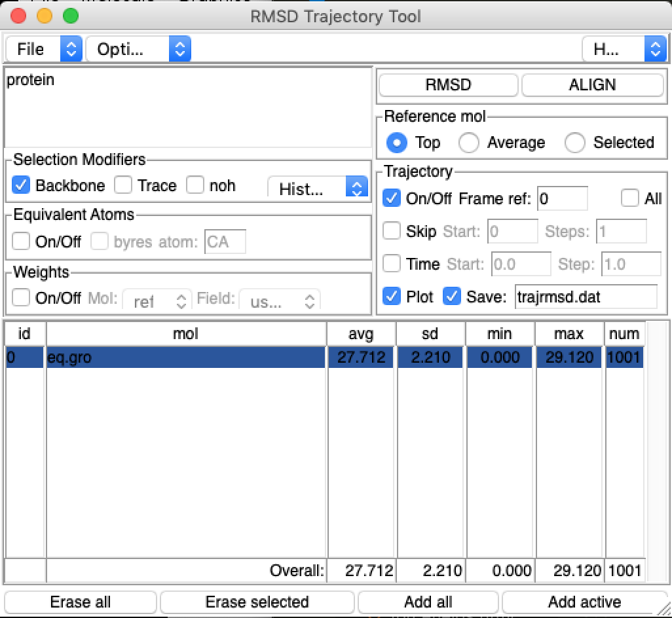Click the RMSD button

(448, 85)
